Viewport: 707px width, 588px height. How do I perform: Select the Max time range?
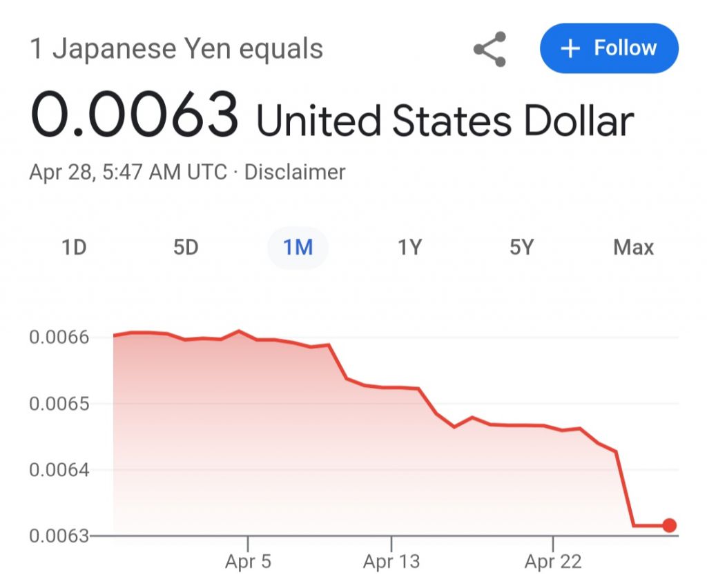click(634, 247)
